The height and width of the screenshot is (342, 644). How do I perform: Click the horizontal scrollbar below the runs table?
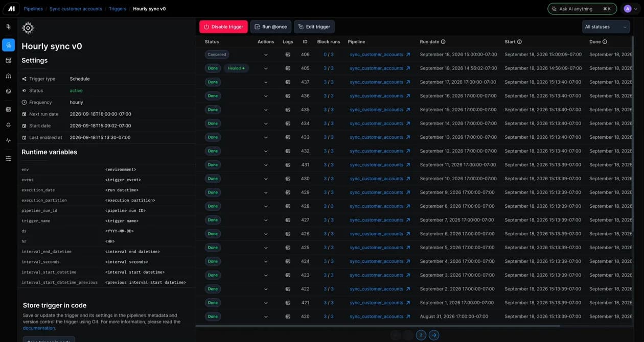pyautogui.click(x=378, y=326)
